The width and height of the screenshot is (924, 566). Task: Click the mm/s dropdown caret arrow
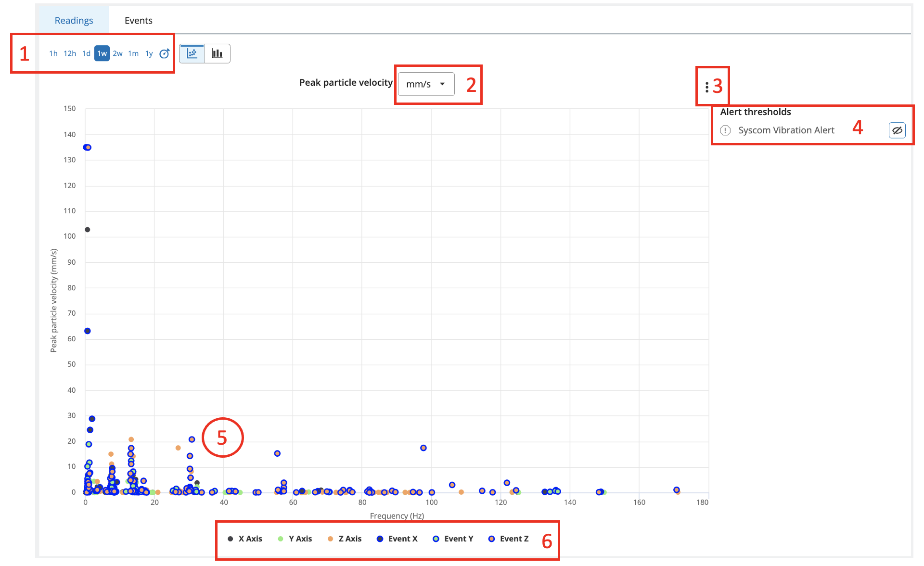[x=442, y=84]
